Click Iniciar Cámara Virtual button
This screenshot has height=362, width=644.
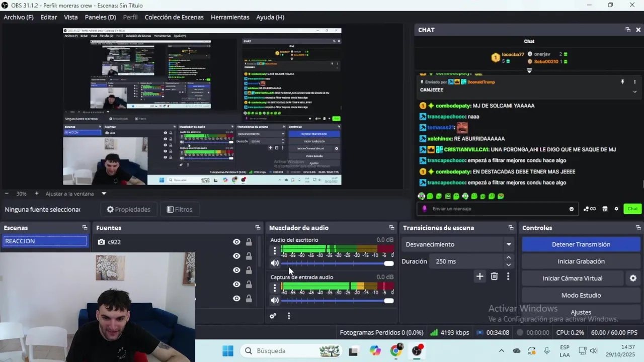(573, 278)
